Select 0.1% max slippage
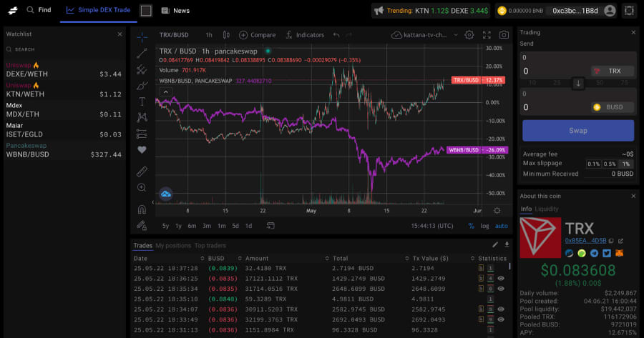This screenshot has height=338, width=644. click(593, 164)
